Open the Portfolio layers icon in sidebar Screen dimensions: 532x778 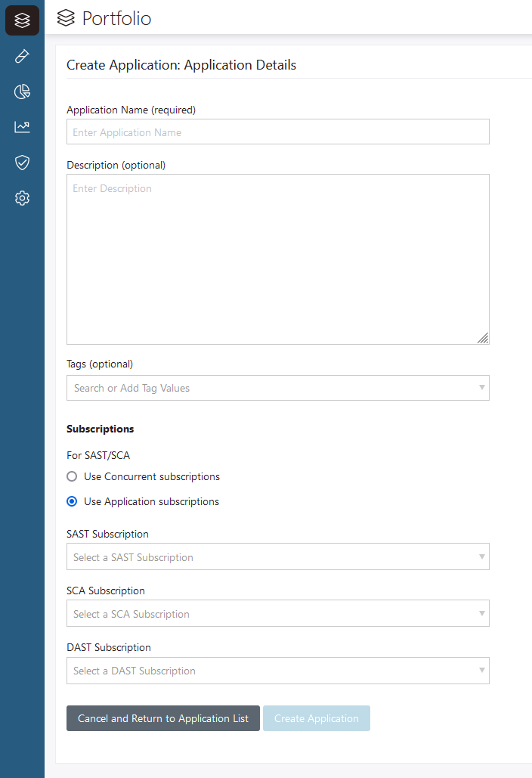[23, 20]
